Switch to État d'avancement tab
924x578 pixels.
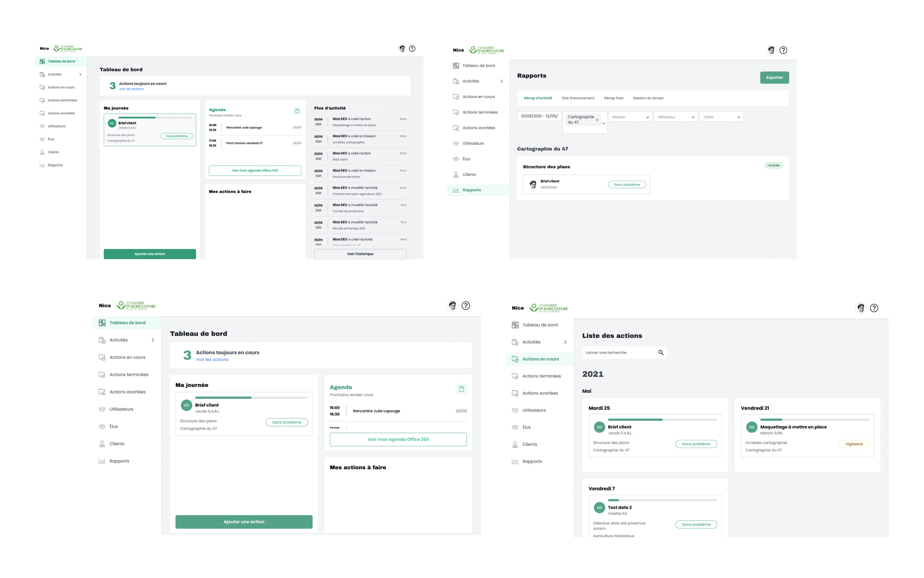click(578, 98)
